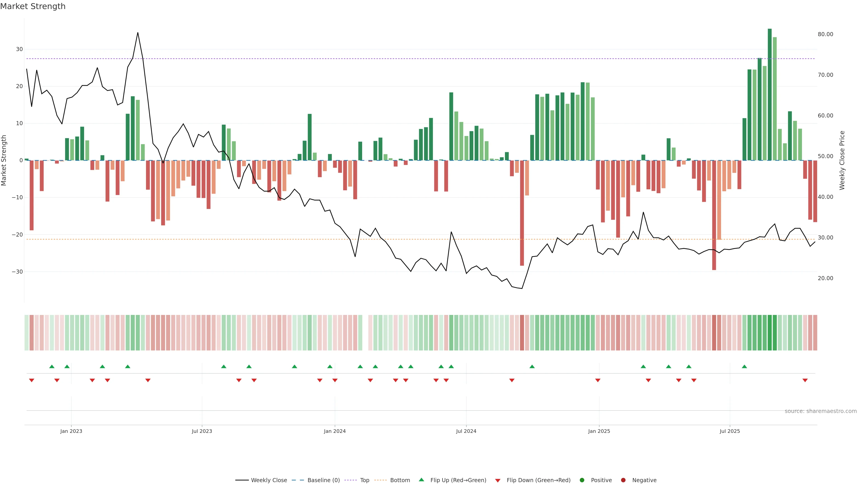Image resolution: width=868 pixels, height=488 pixels.
Task: Click the flip-up marker just after Jul 2025
Action: coord(744,366)
